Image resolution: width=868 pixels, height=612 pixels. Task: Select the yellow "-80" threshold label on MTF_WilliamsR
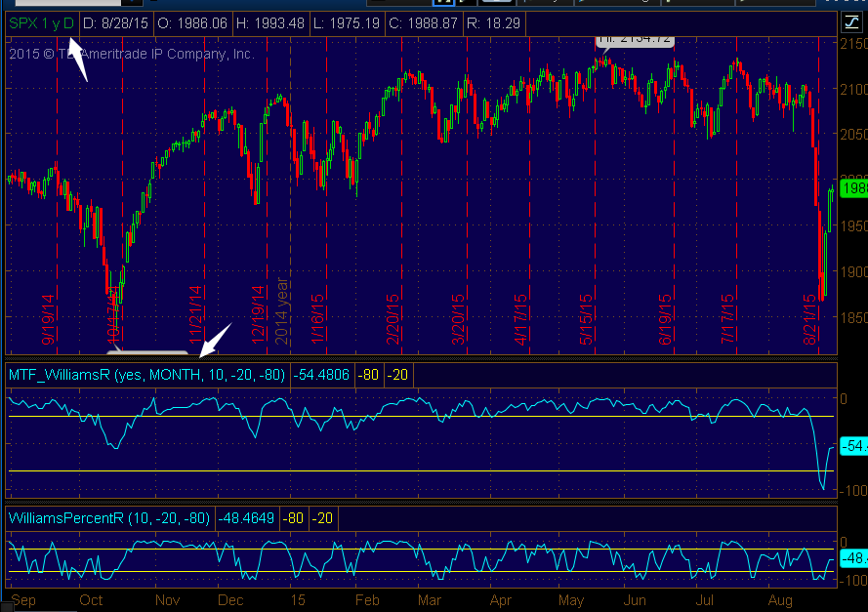click(x=369, y=374)
